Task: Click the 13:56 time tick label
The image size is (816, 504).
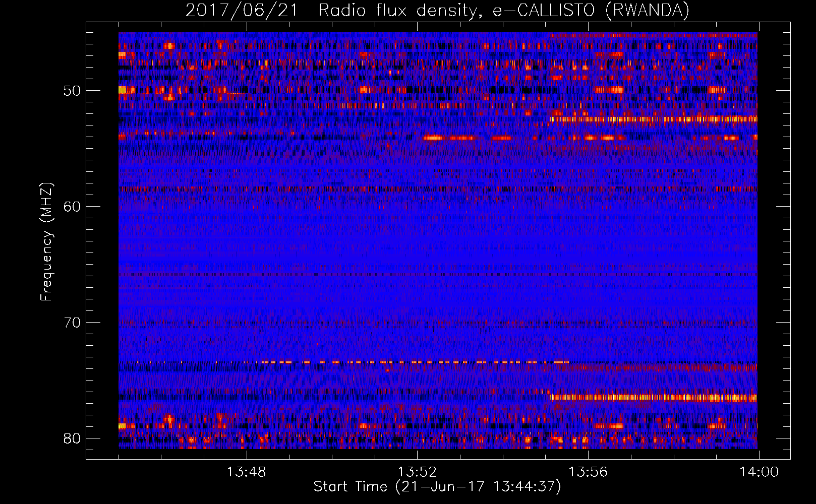Action: [588, 472]
